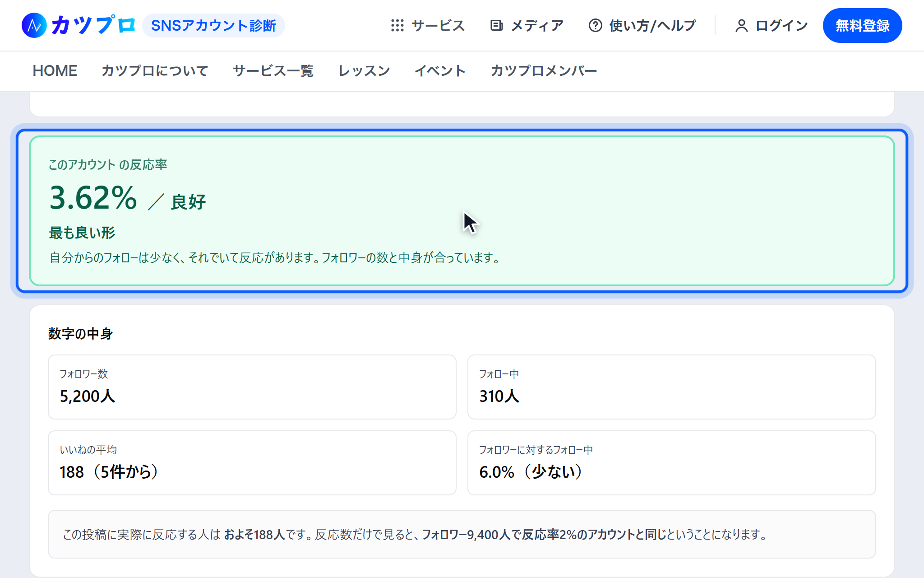Viewport: 924px width, 578px height.
Task: Open the サービス grid icon
Action: 397,25
